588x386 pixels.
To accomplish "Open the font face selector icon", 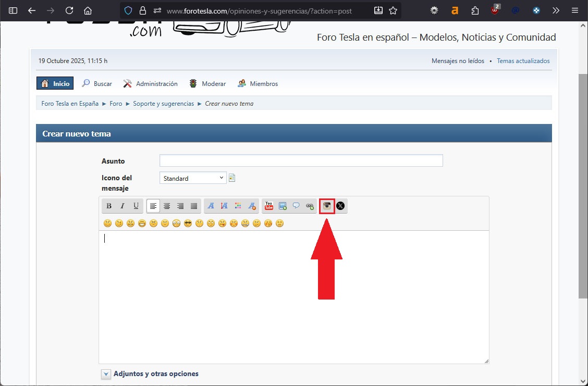I will coord(211,206).
